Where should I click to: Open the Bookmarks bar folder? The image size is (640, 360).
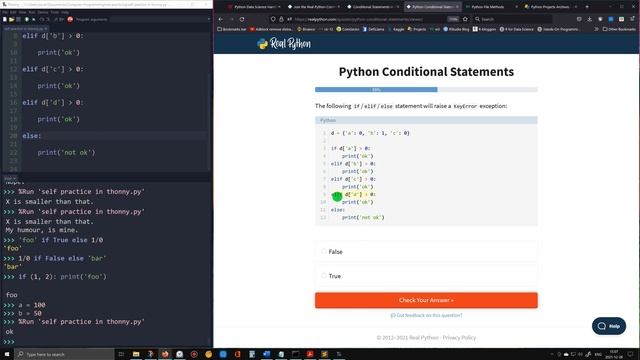(x=232, y=29)
